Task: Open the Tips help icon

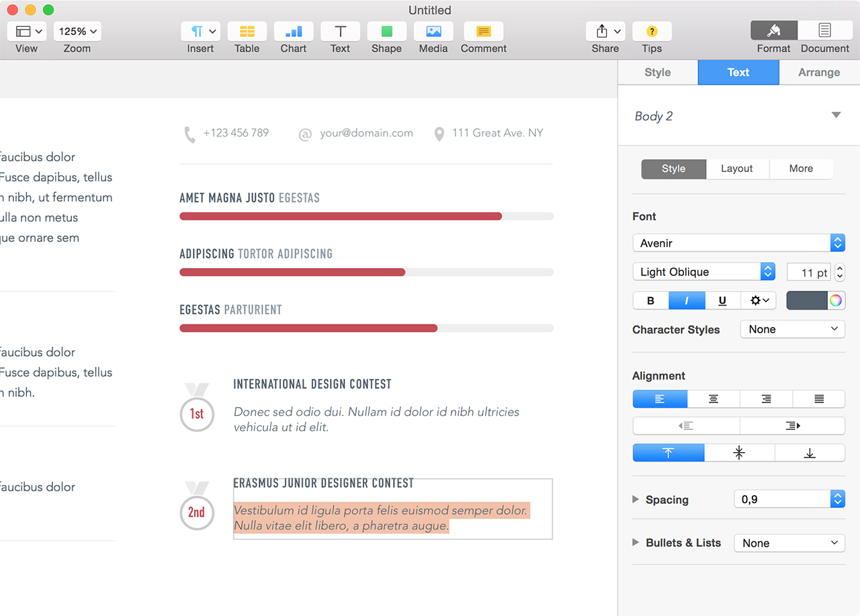Action: click(652, 32)
